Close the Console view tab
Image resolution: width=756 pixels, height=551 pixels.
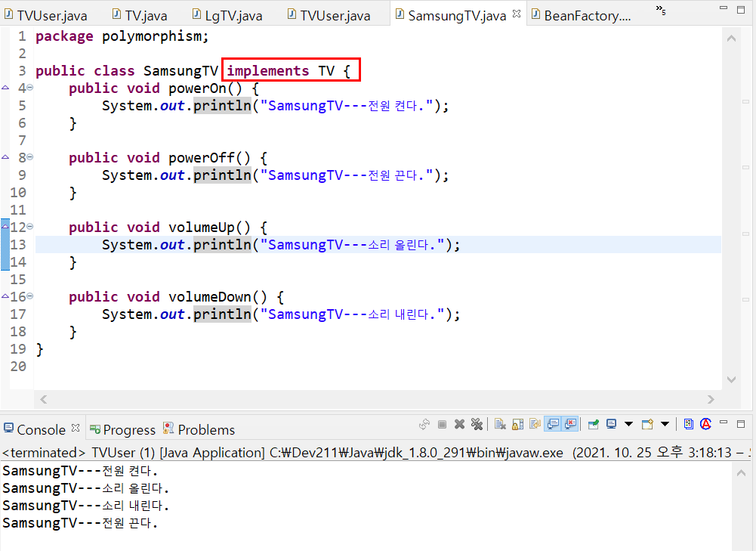coord(76,428)
